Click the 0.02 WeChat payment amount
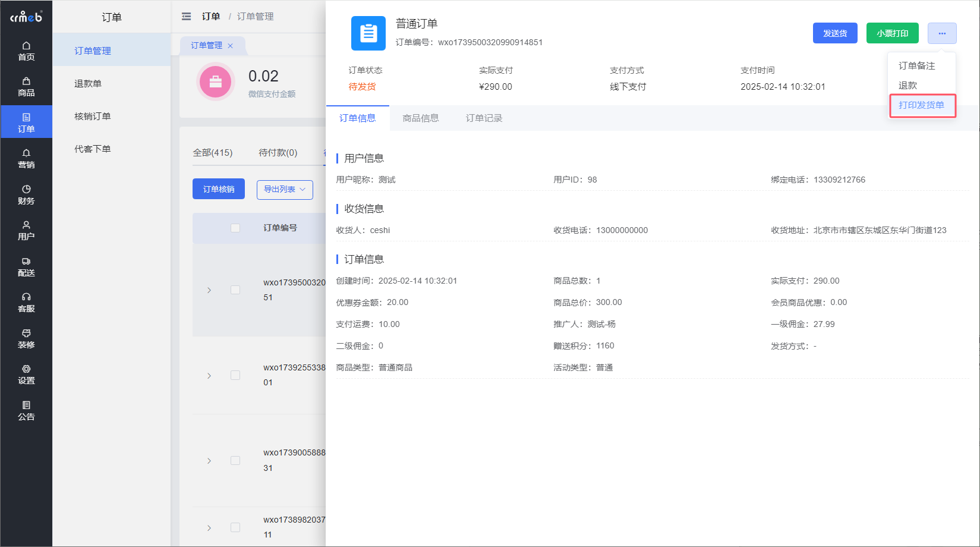 click(x=263, y=76)
